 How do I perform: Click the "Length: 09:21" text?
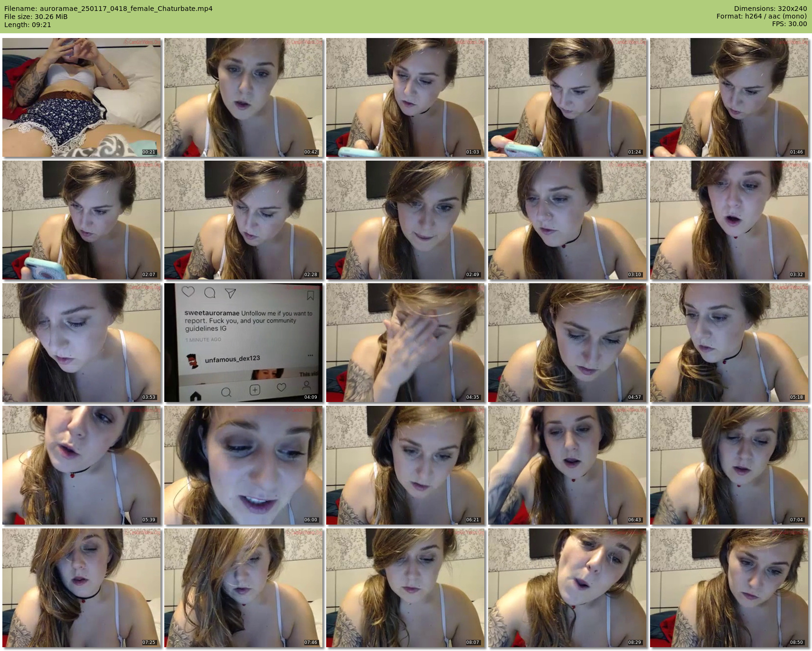pyautogui.click(x=28, y=25)
